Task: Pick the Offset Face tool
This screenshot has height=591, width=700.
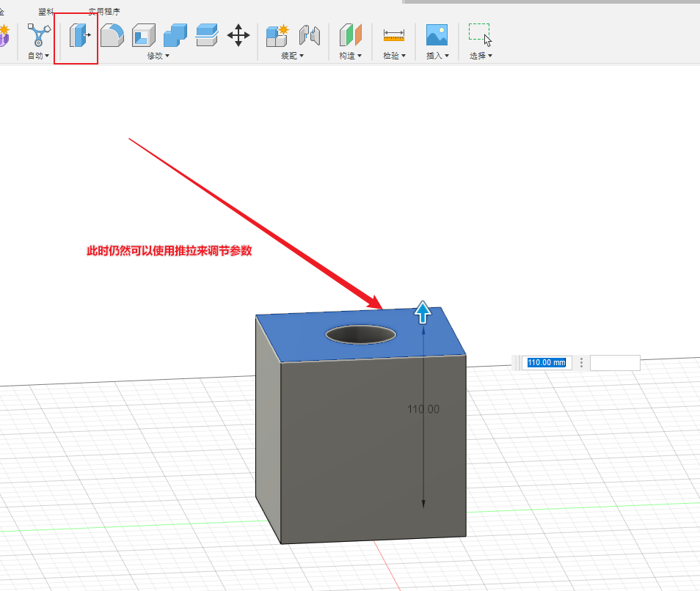Action: click(x=207, y=35)
